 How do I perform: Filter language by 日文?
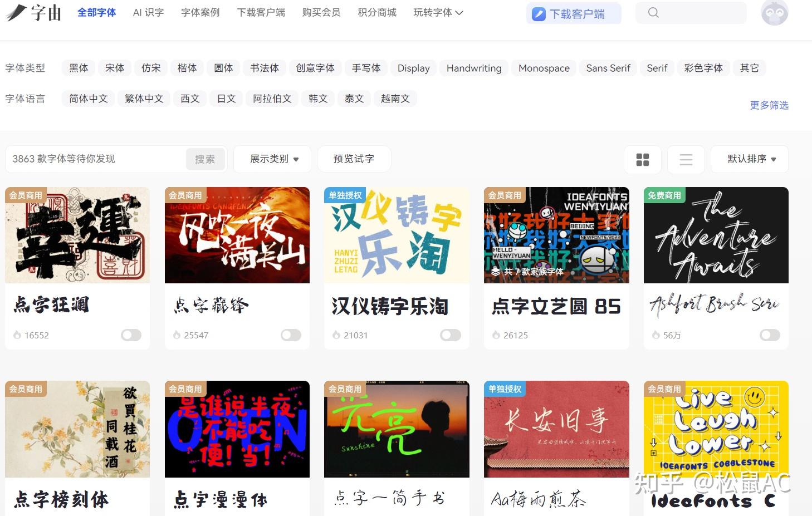(x=226, y=99)
